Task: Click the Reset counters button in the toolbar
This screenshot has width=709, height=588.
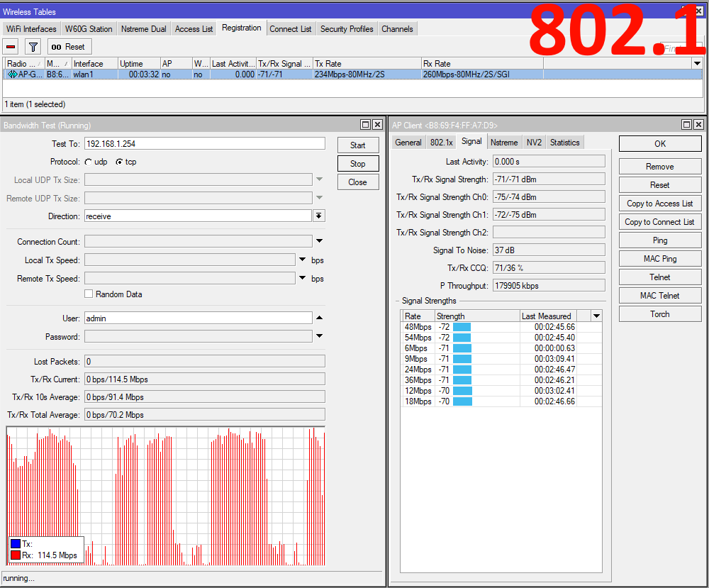Action: (x=69, y=47)
